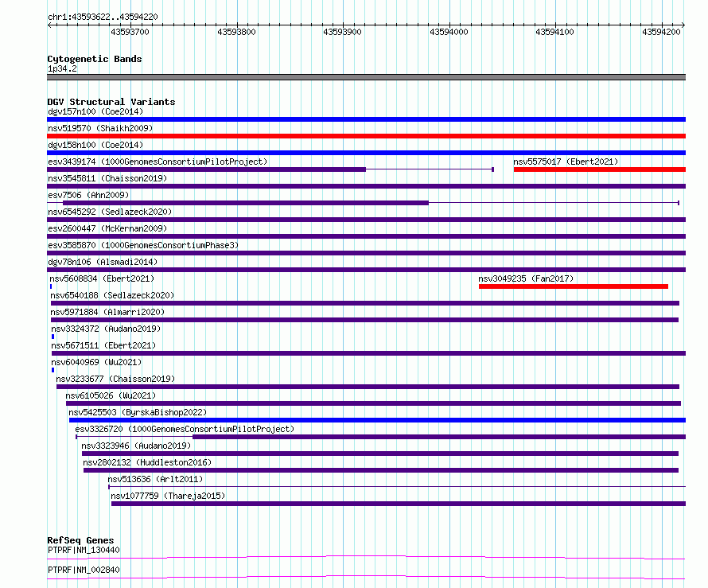Click the 43593900 ruler position label

coord(342,32)
